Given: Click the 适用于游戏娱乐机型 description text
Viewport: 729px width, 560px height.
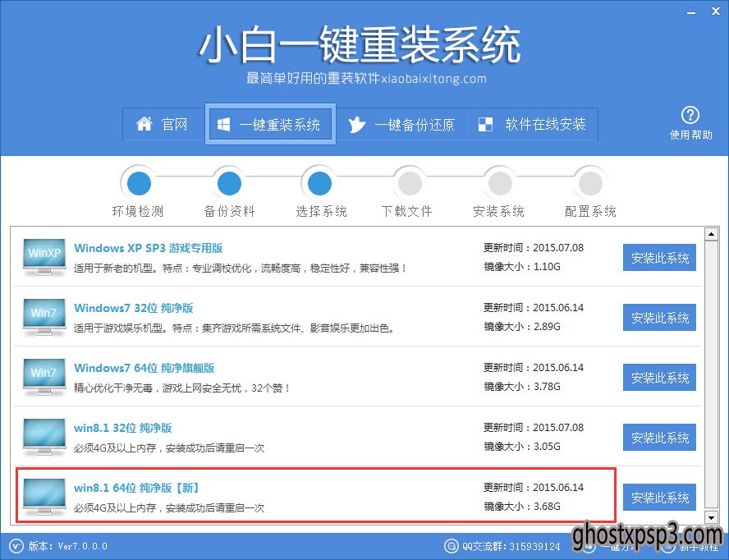Looking at the screenshot, I should coord(235,328).
